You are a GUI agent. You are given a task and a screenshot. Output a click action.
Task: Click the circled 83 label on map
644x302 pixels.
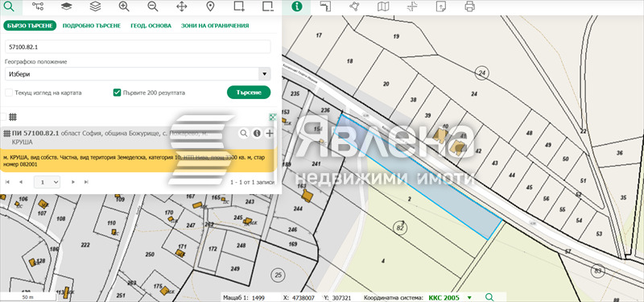click(x=597, y=271)
